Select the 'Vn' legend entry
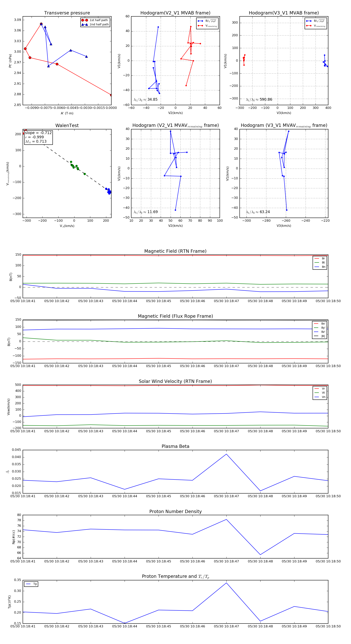 (x=320, y=397)
